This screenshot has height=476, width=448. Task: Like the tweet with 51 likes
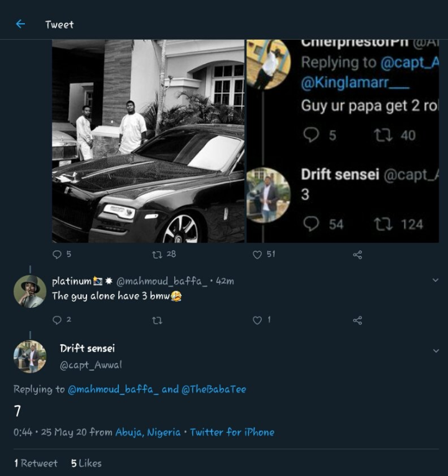coord(258,254)
